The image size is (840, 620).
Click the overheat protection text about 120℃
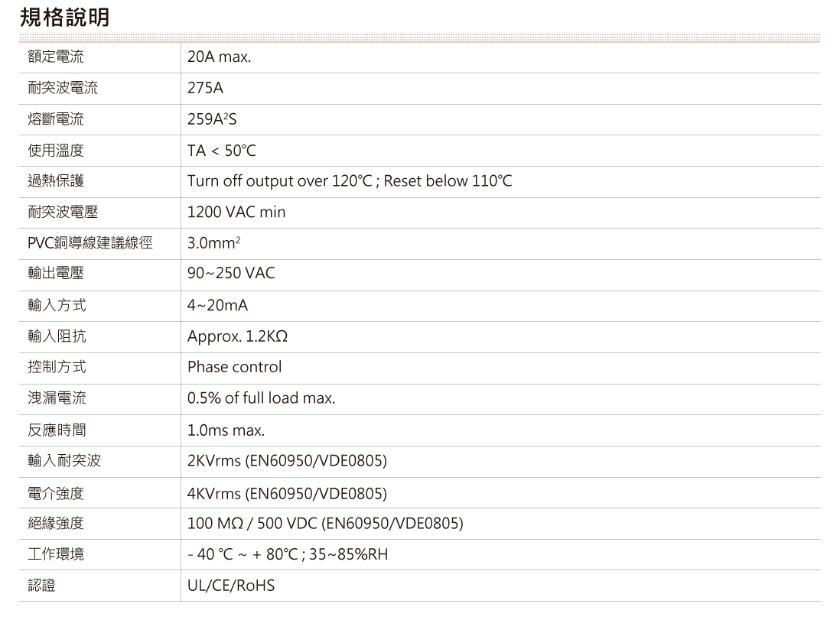(349, 182)
